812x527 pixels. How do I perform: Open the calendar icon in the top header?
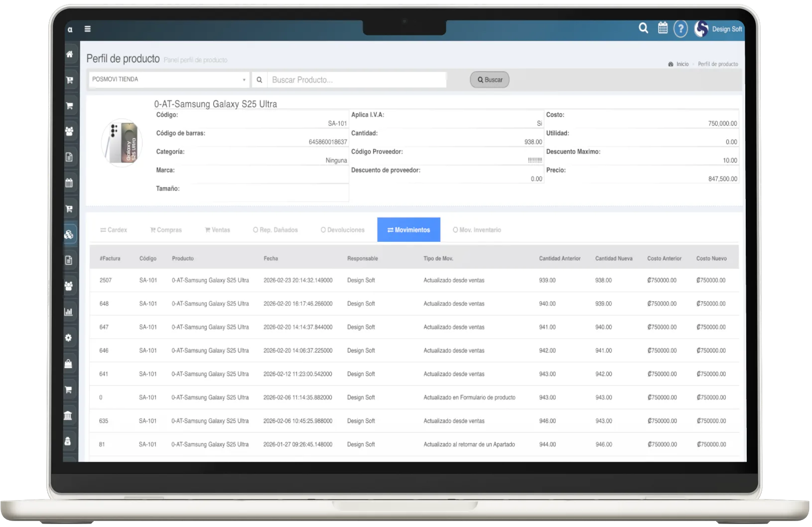[663, 28]
